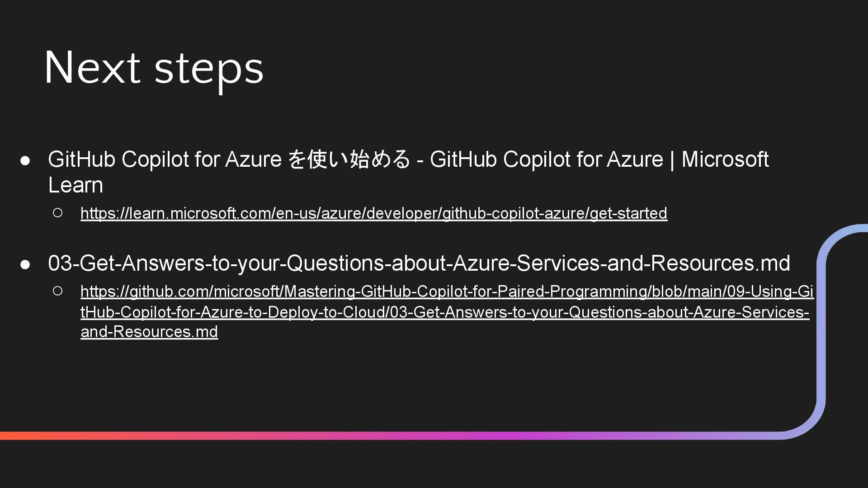
Task: Select the 03-Get-Answers-to-your-Questions heading text
Action: (x=419, y=263)
